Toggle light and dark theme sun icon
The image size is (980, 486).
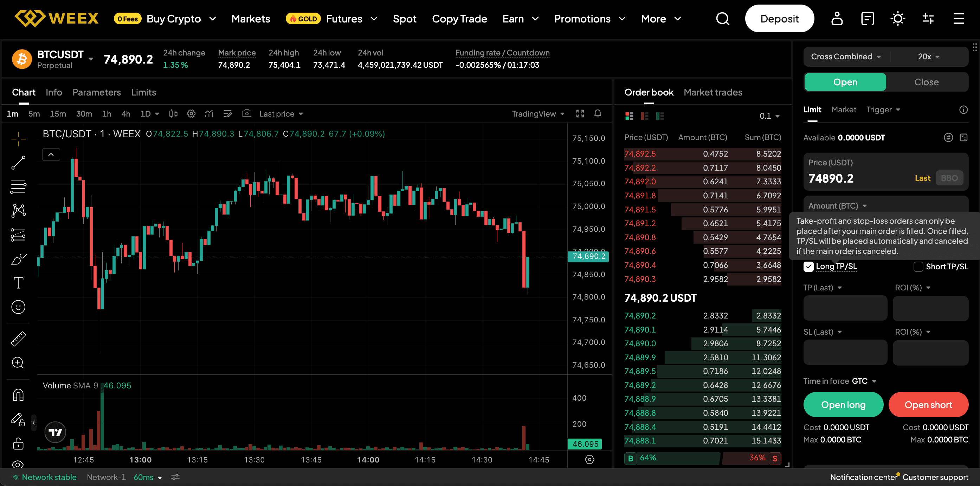pyautogui.click(x=898, y=19)
